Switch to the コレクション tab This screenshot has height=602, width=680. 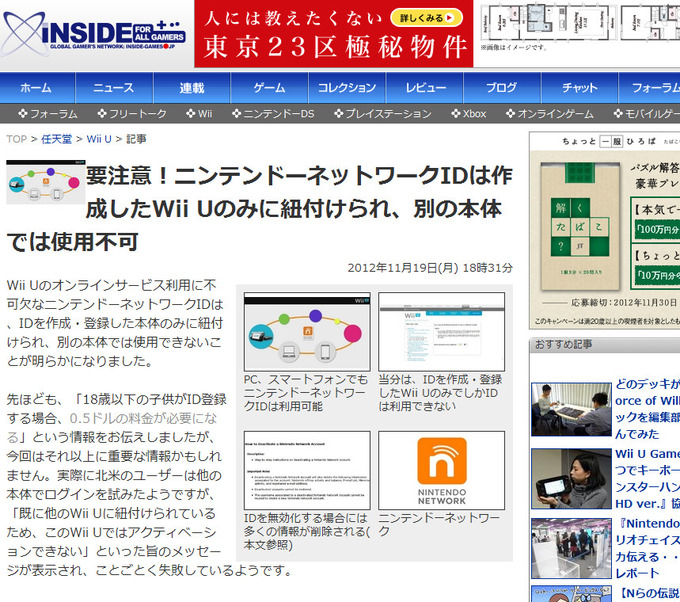point(347,88)
